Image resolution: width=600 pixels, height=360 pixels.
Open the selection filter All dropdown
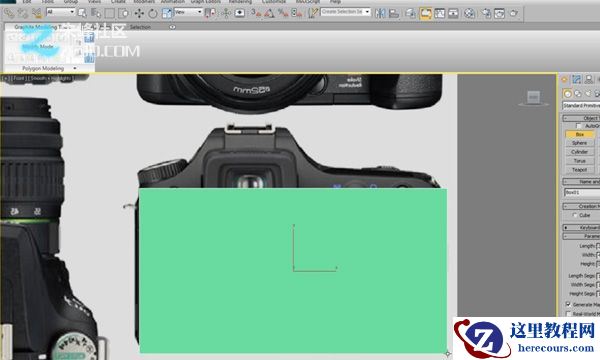pos(60,12)
